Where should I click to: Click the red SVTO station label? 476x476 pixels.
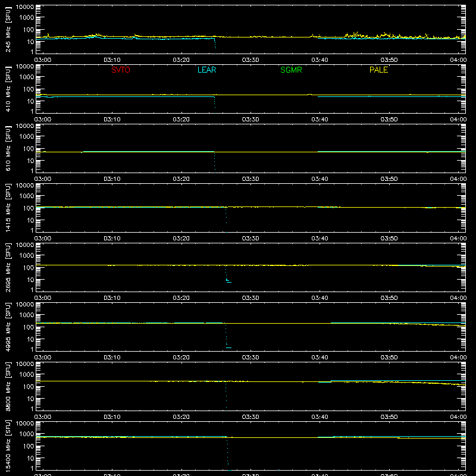[x=121, y=70]
